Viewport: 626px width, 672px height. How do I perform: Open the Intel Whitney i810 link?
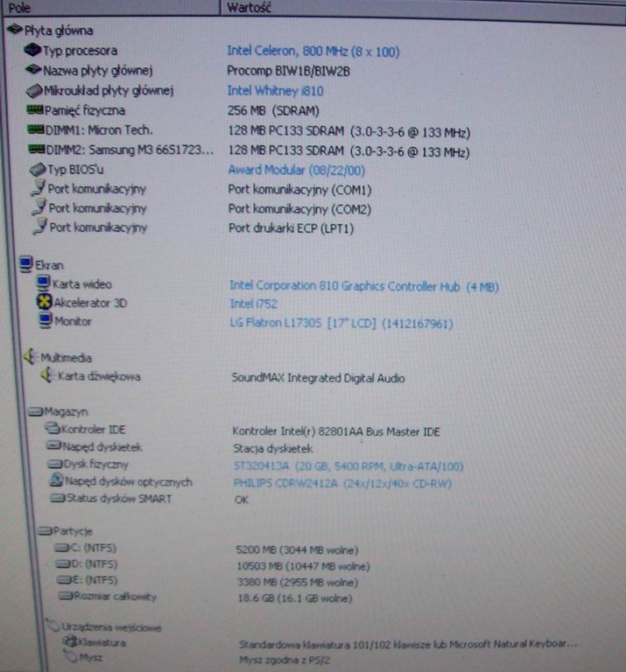click(275, 90)
